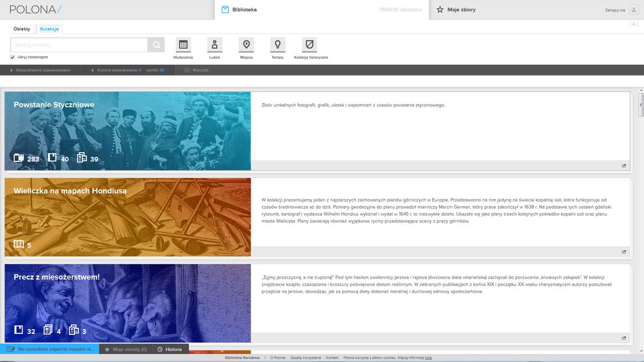Open the Sto sposobów odparcia napaści bottom tab
This screenshot has height=362, width=644.
click(49, 349)
